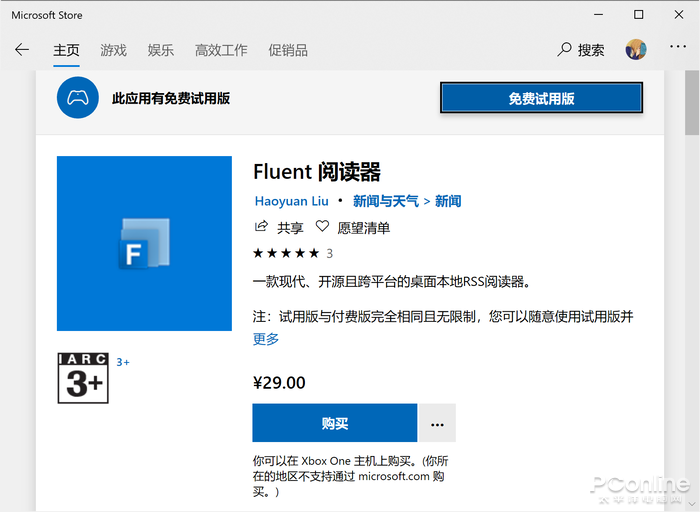Maximize the Microsoft Store window

point(638,15)
